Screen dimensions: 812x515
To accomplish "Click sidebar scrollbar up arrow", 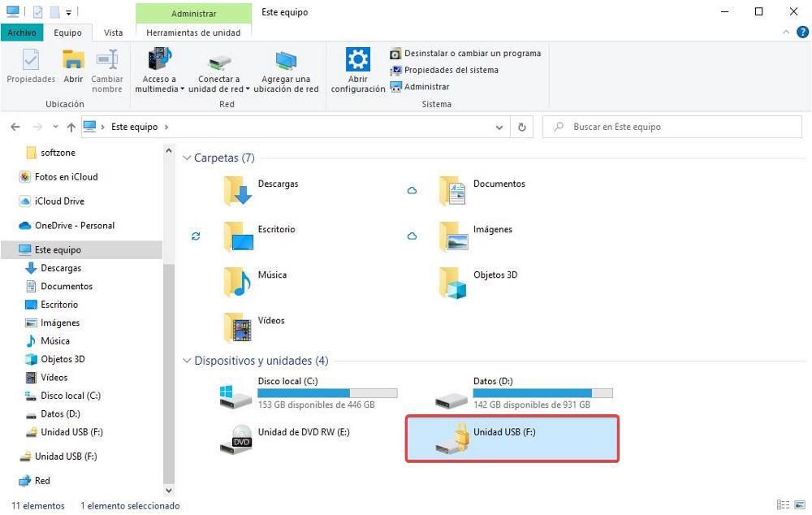I will (169, 151).
